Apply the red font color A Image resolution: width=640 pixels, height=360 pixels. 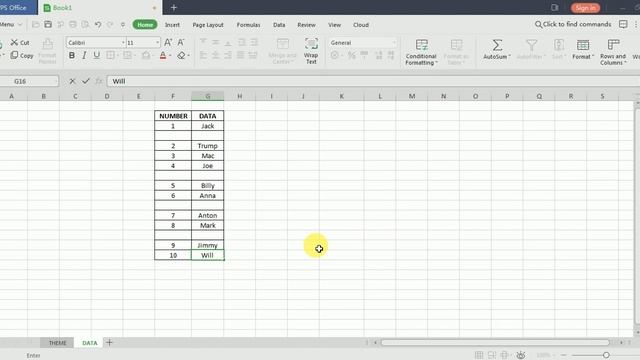tap(163, 56)
